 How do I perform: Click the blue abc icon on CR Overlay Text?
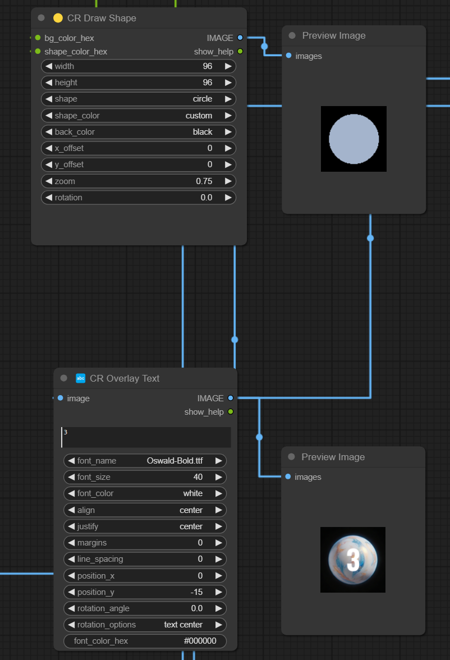pyautogui.click(x=80, y=378)
